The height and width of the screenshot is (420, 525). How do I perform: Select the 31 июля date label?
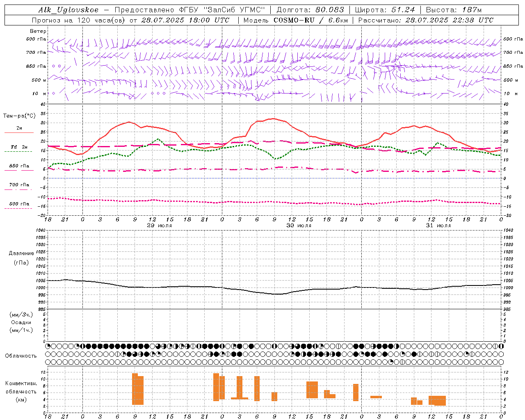point(438,226)
